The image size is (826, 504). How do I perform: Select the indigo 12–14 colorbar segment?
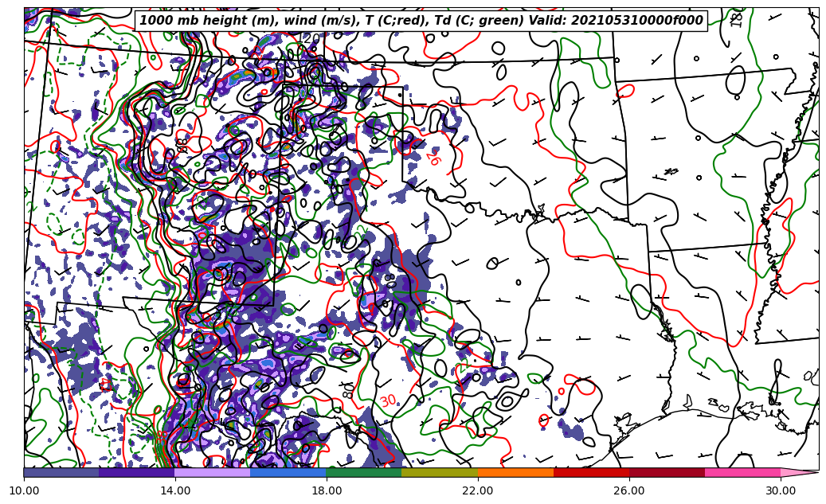137,472
